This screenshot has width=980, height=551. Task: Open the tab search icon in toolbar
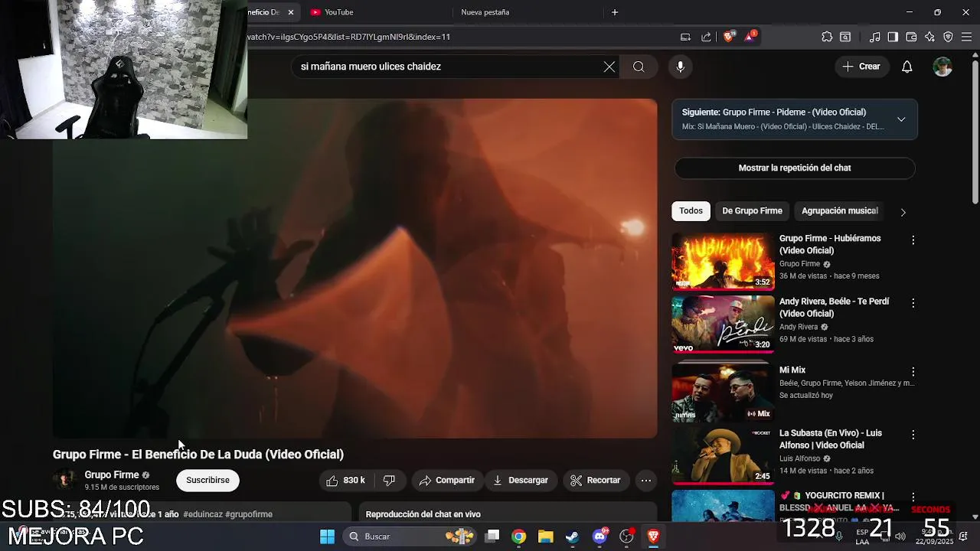coord(845,37)
